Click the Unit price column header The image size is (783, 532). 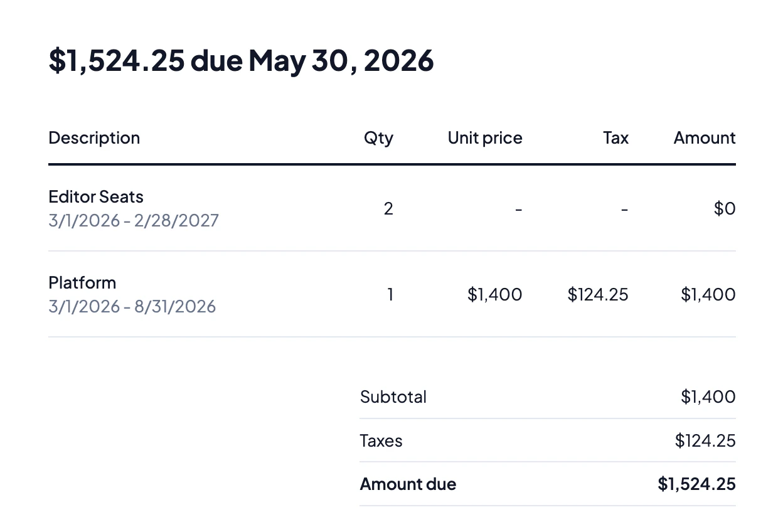point(485,138)
